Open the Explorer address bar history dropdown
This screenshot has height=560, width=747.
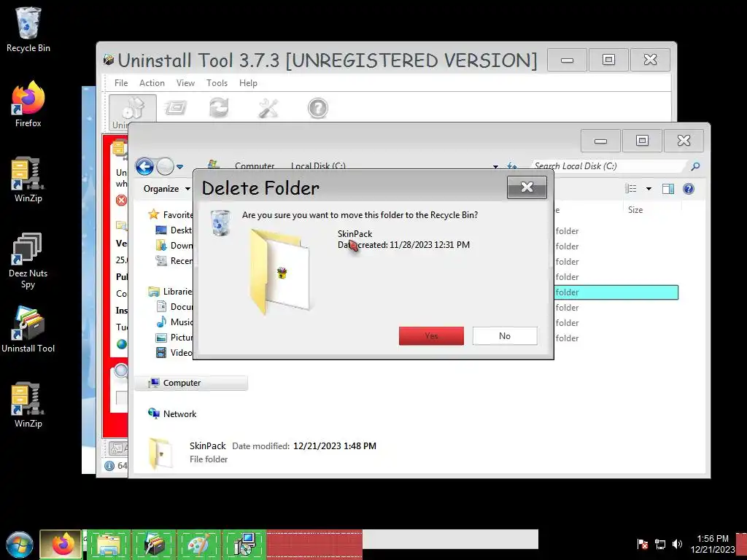495,167
